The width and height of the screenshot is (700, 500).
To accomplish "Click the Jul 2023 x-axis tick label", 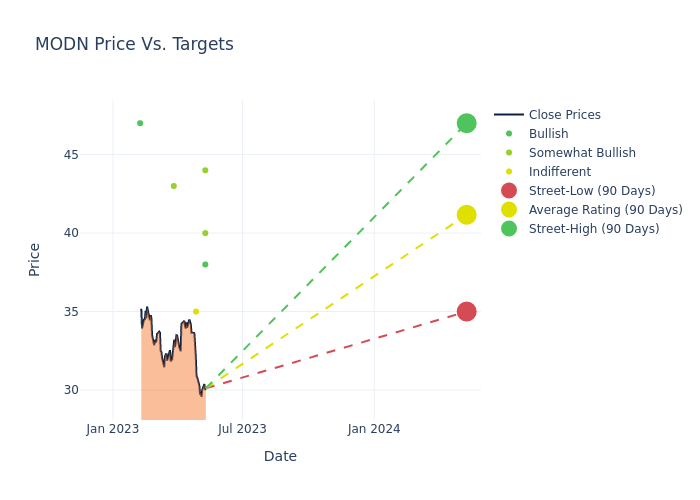I will click(x=242, y=429).
